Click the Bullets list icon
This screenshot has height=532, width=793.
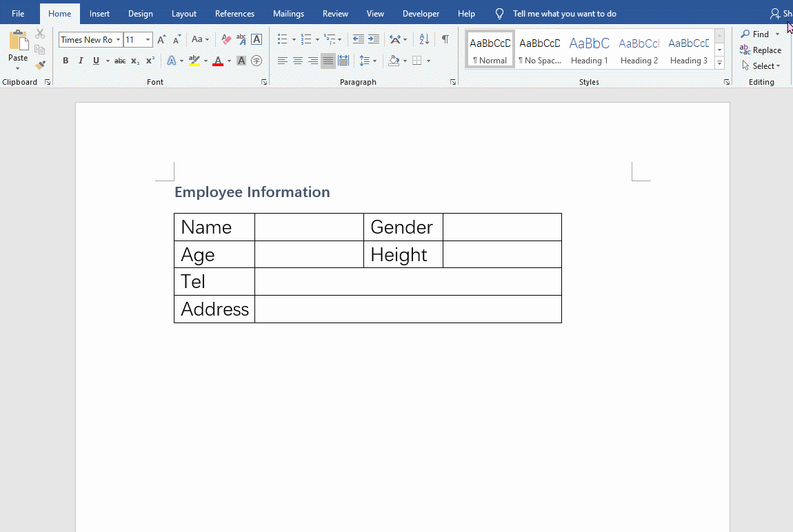[x=282, y=39]
